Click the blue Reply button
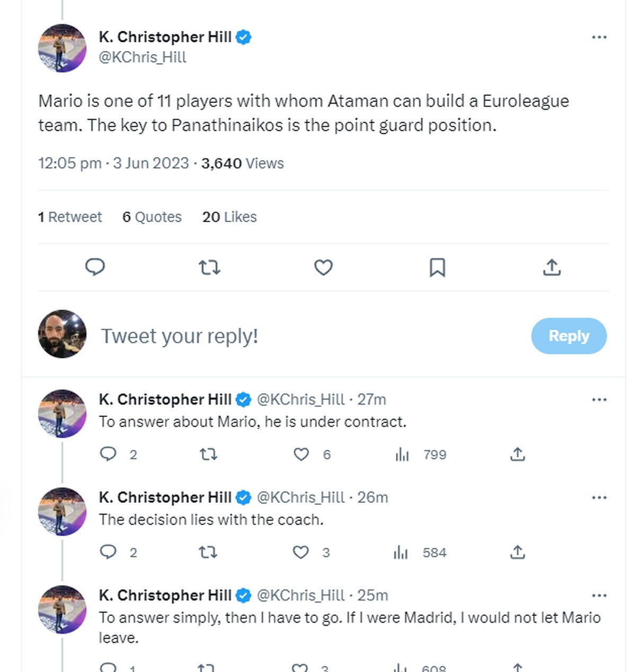 pos(569,336)
